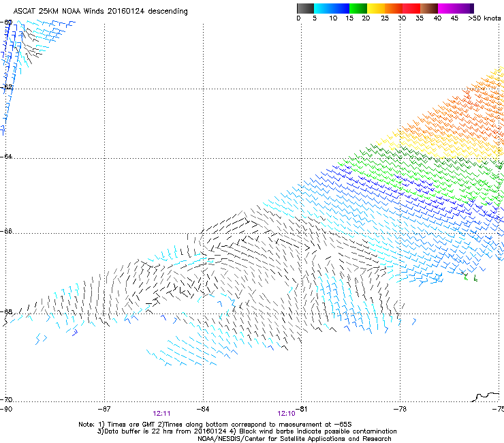Click the latitude label -64
The image size is (504, 443).
click(x=6, y=156)
